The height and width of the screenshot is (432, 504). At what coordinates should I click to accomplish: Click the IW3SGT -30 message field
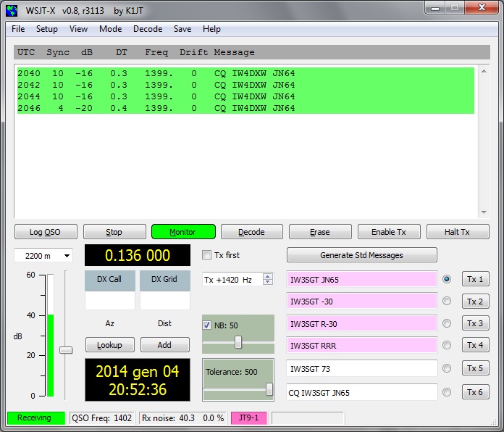362,302
